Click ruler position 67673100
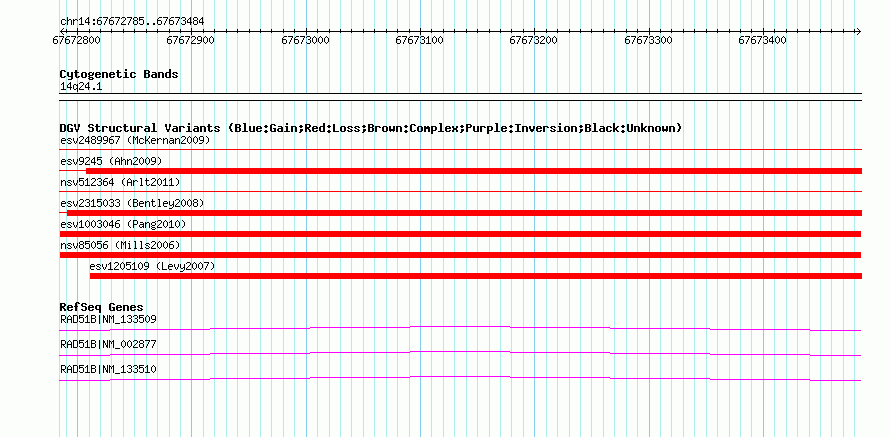Screen dimensions: 890x437 (419, 40)
